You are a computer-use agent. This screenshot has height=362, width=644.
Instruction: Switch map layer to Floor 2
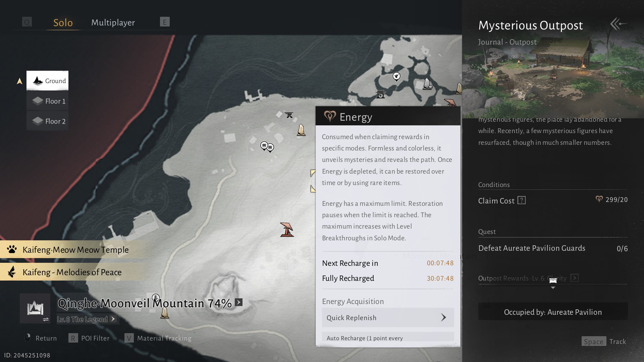click(x=48, y=121)
